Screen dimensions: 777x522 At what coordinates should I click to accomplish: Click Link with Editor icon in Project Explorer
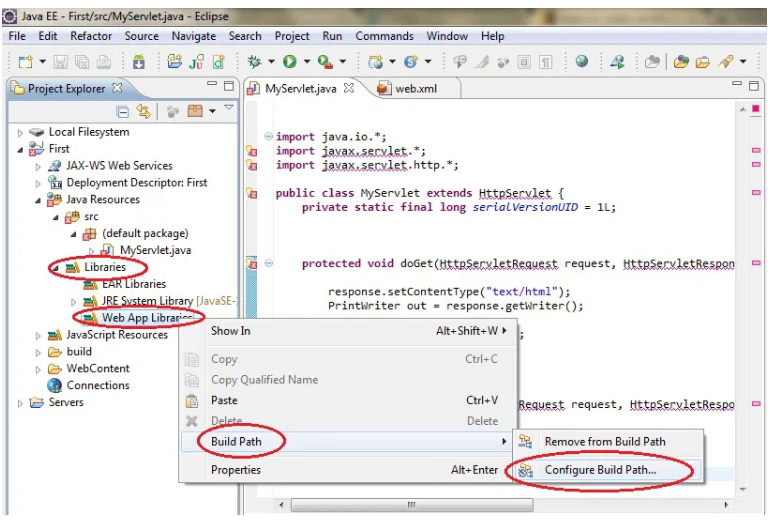click(144, 111)
